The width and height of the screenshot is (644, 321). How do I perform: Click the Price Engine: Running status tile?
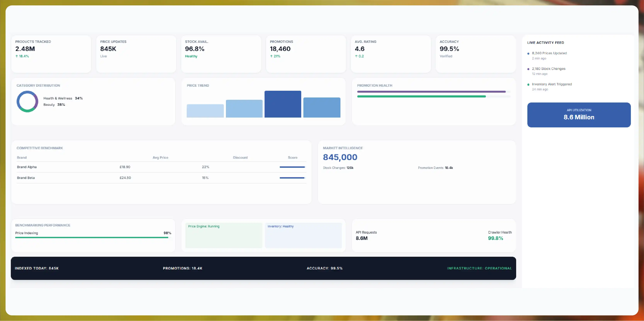[x=224, y=235]
